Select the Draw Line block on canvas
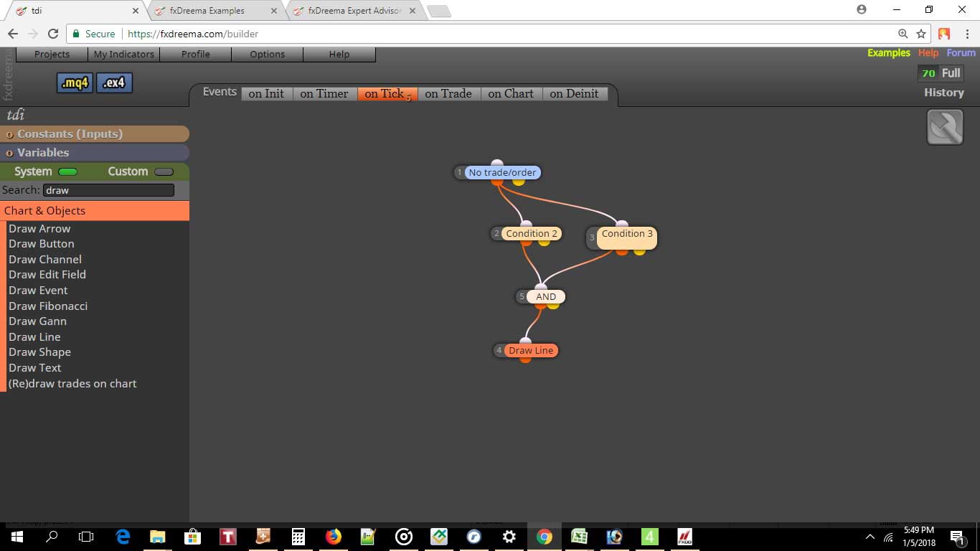The height and width of the screenshot is (551, 980). point(531,350)
